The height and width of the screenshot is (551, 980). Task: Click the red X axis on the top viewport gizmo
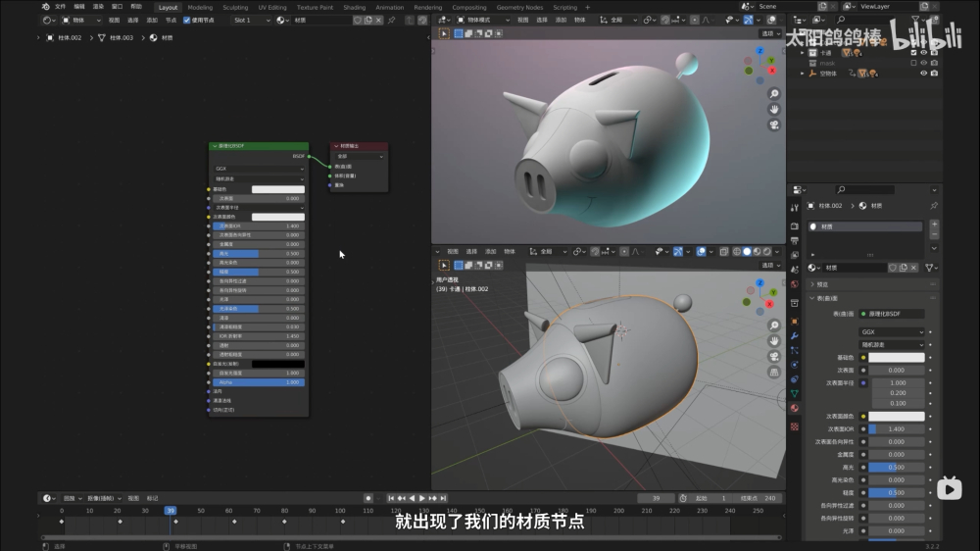tap(772, 71)
